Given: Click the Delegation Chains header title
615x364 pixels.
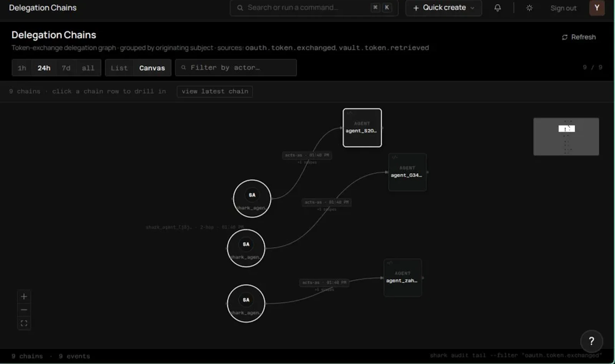Looking at the screenshot, I should pyautogui.click(x=54, y=35).
